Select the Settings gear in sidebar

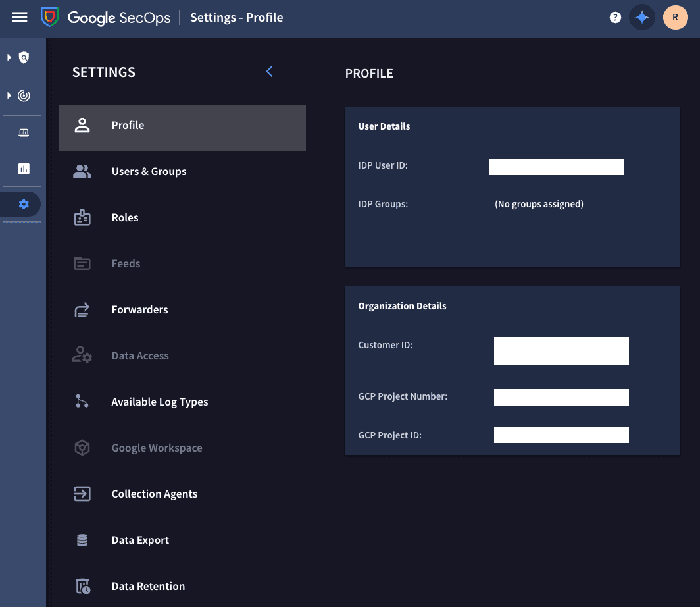pos(22,204)
